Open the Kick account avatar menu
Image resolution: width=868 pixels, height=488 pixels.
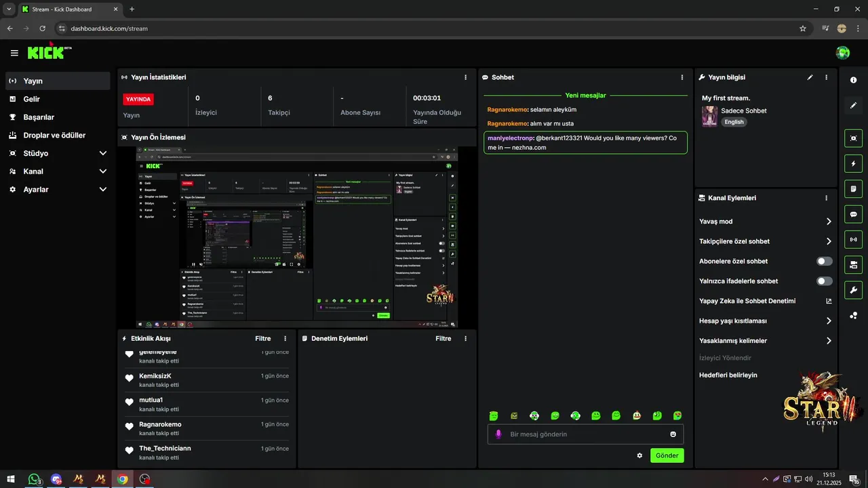[843, 53]
